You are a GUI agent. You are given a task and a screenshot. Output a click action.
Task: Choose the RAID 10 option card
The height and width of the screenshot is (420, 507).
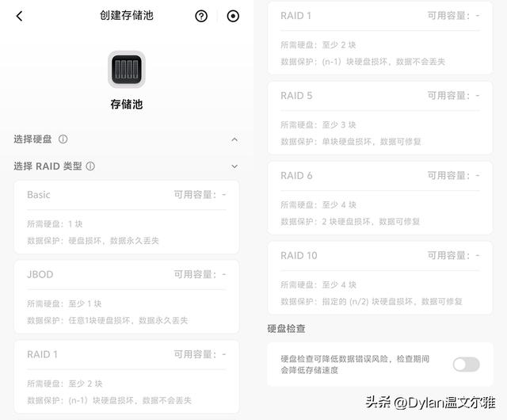click(x=380, y=278)
